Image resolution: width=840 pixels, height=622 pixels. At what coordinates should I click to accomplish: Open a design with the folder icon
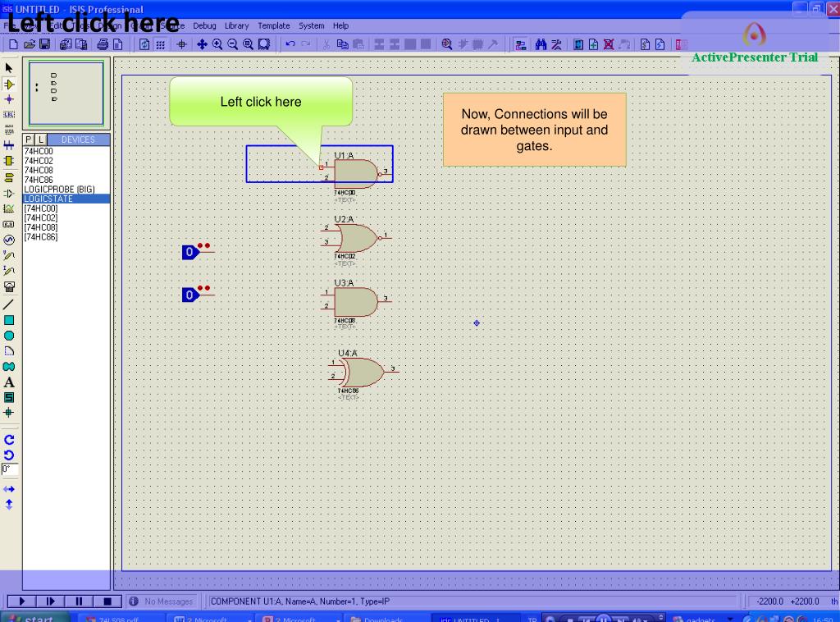30,44
